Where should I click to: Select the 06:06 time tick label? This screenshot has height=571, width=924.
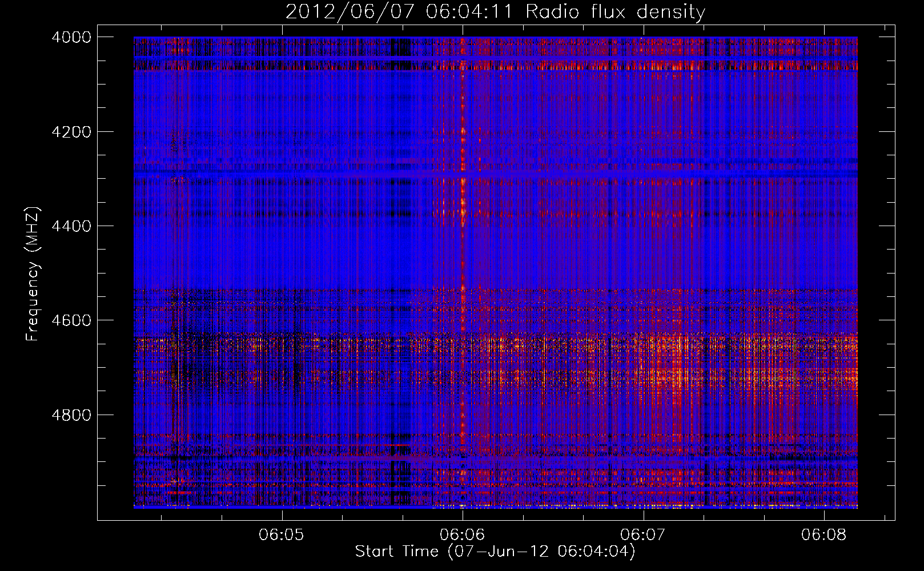[x=462, y=534]
